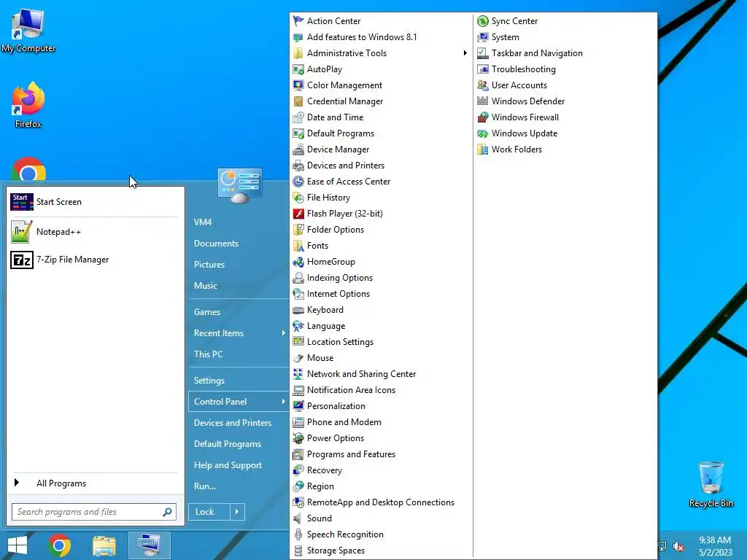Click the Keyboard icon
Viewport: 747px width, 560px height.
click(298, 310)
